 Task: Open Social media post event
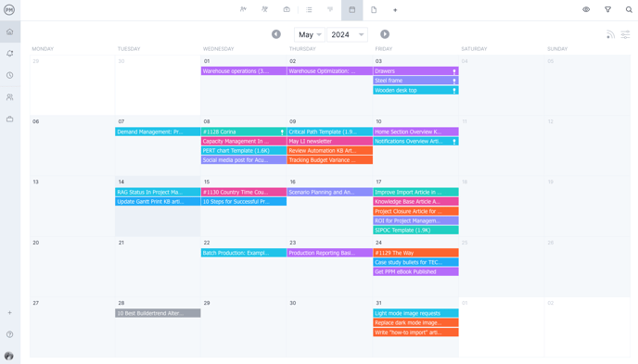244,160
